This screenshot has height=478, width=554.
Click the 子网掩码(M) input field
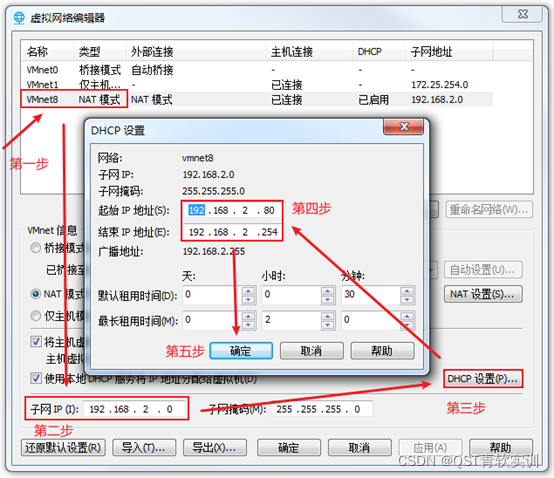tap(322, 409)
